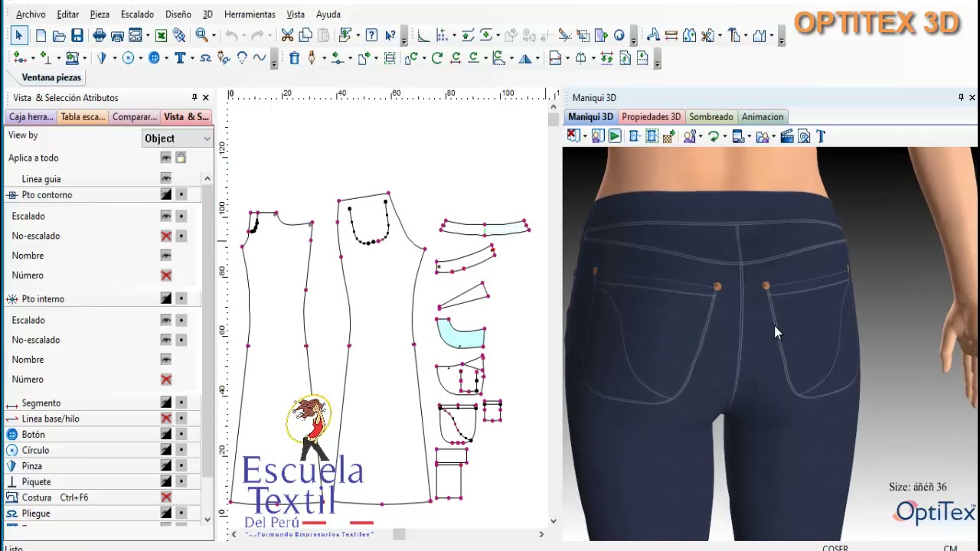Click the green refresh arrow in Maniqui 3D toolbar
This screenshot has height=551, width=980.
click(714, 136)
